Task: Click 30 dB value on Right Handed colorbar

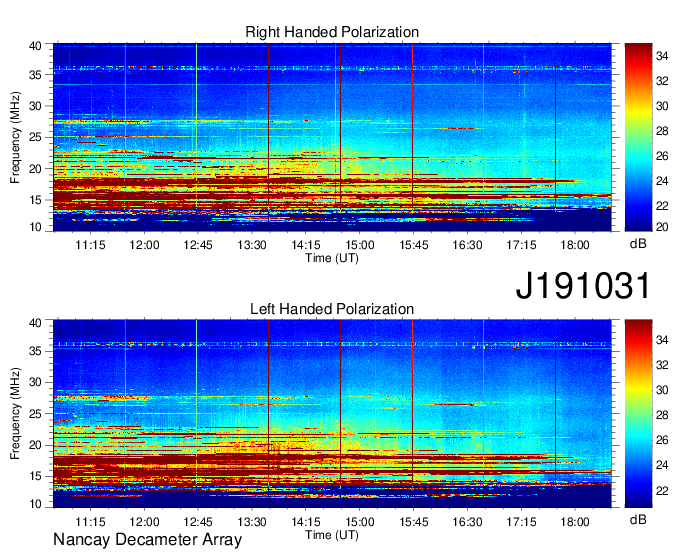Action: pos(662,106)
